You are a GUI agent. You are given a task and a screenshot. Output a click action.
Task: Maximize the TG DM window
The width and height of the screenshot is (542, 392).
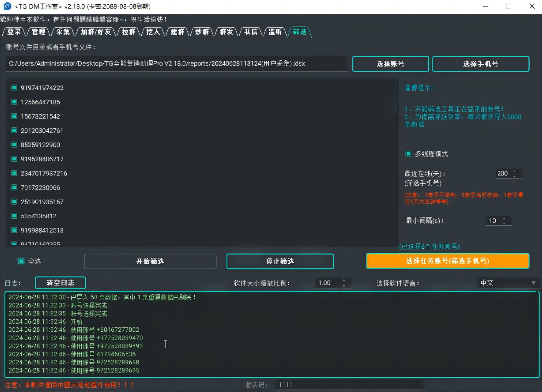coord(509,6)
